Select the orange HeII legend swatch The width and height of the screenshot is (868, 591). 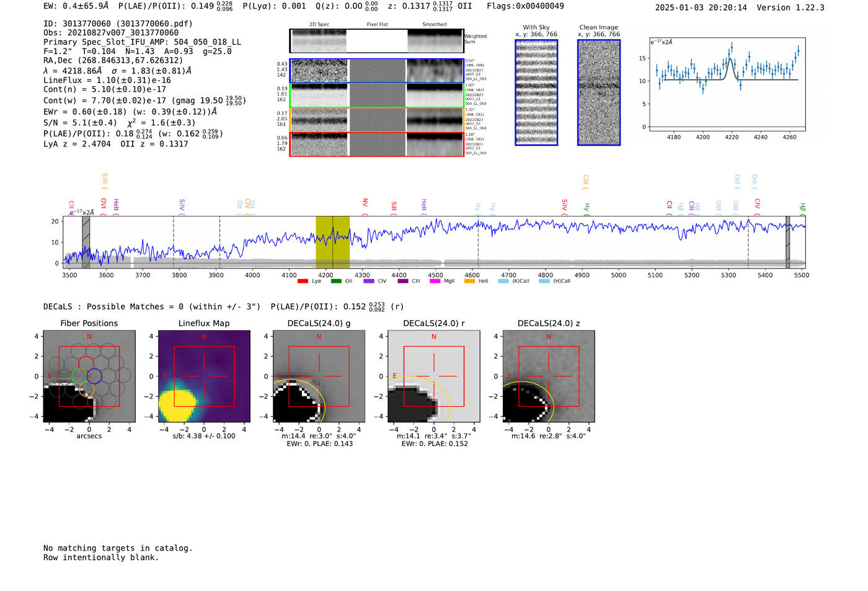tap(469, 281)
